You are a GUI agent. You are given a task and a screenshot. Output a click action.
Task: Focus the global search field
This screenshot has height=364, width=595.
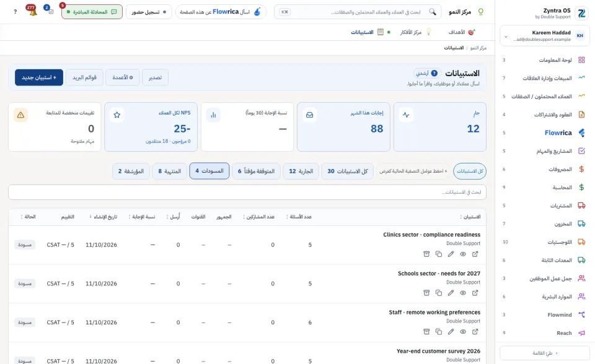tap(358, 12)
